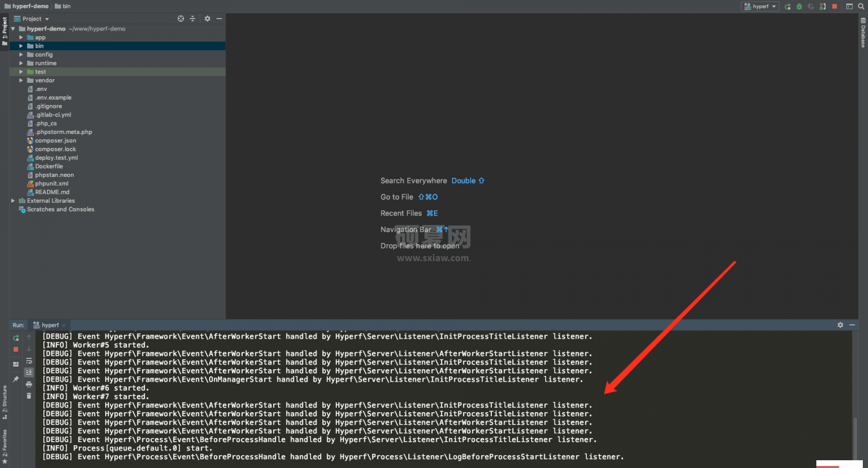Select the .php_cs file
Image resolution: width=868 pixels, height=468 pixels.
[x=42, y=124]
